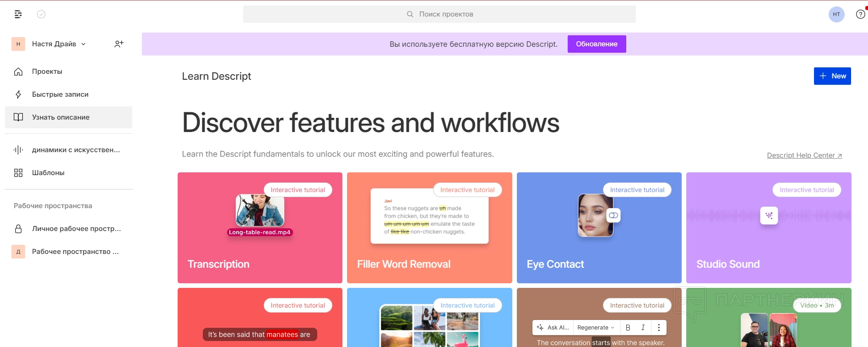
Task: Open the Eye Contact tutorial card
Action: tap(599, 228)
